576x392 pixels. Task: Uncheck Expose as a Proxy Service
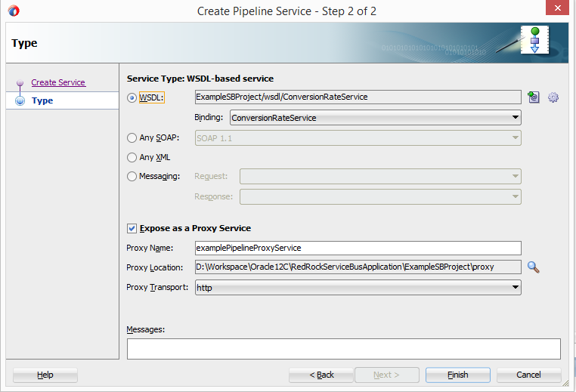click(132, 228)
